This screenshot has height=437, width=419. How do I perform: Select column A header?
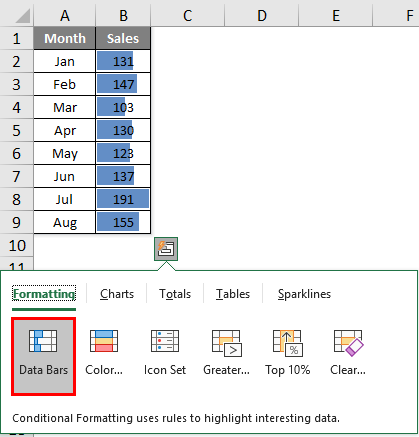tap(65, 15)
